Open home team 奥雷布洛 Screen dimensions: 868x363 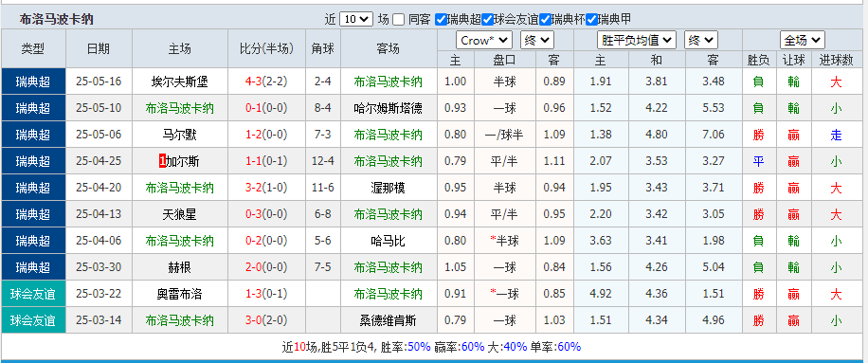(180, 294)
